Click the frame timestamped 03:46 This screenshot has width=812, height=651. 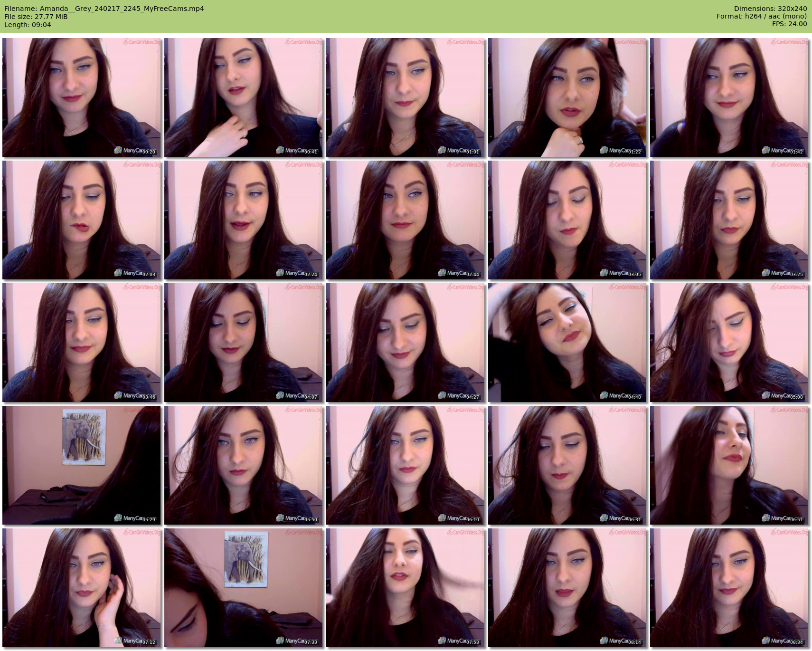click(x=82, y=343)
